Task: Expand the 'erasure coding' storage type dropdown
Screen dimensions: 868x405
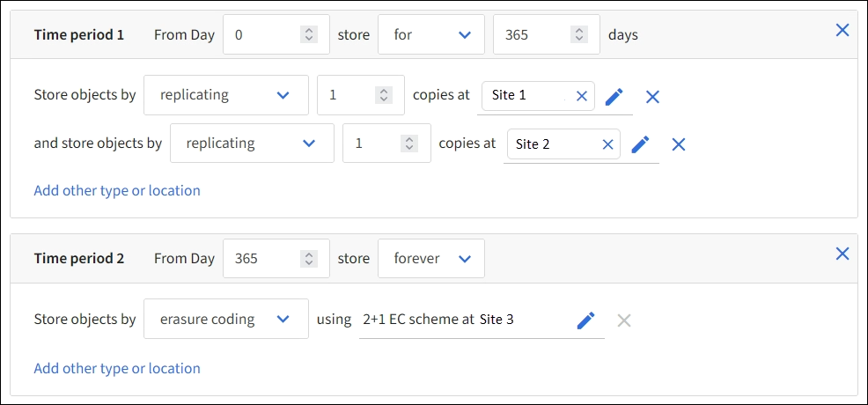Action: [225, 319]
